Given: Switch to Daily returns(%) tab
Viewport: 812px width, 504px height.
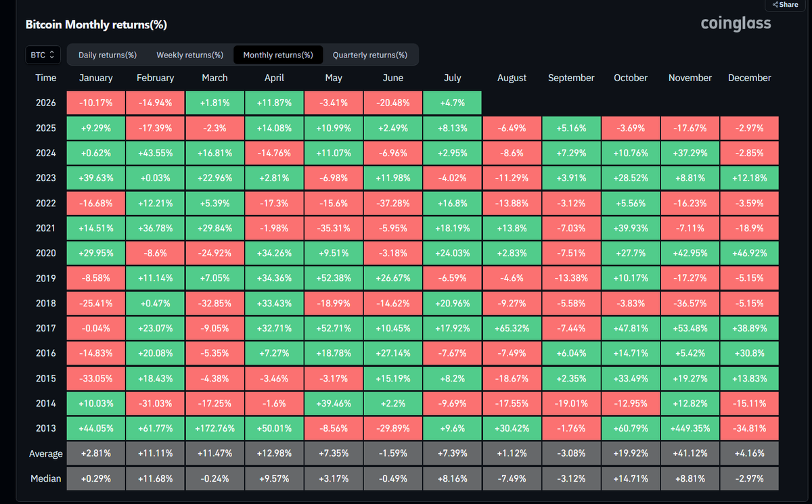Looking at the screenshot, I should (108, 55).
